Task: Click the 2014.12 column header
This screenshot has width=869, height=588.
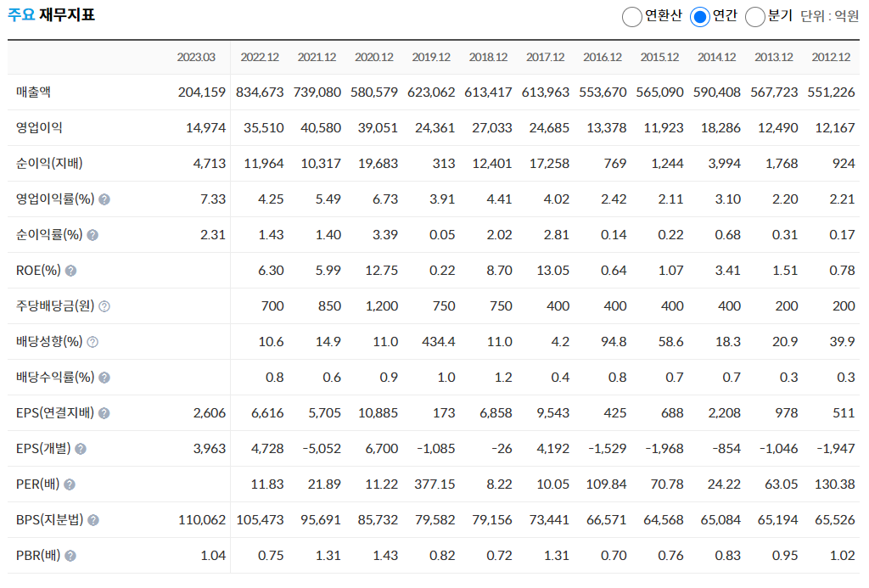Action: click(716, 57)
